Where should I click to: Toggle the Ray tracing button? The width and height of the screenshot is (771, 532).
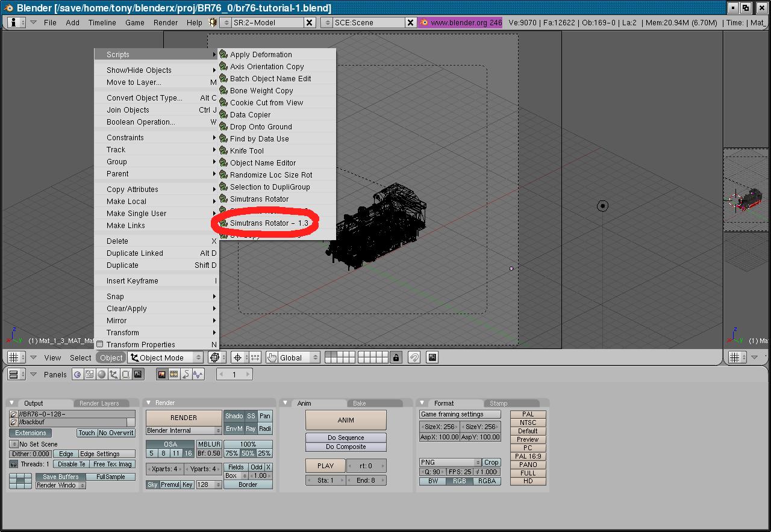pos(251,428)
